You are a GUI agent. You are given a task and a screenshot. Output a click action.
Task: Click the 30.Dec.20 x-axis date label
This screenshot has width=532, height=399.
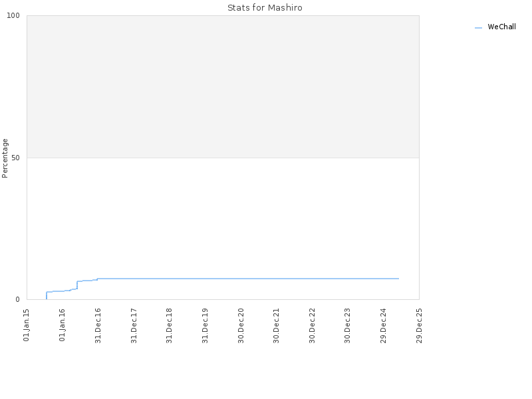point(241,325)
